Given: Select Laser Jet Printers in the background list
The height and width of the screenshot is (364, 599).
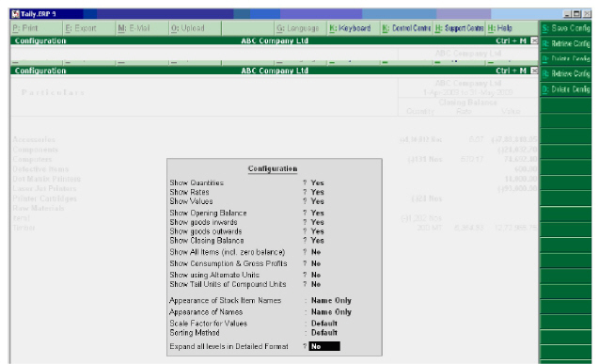Looking at the screenshot, I should tap(44, 189).
